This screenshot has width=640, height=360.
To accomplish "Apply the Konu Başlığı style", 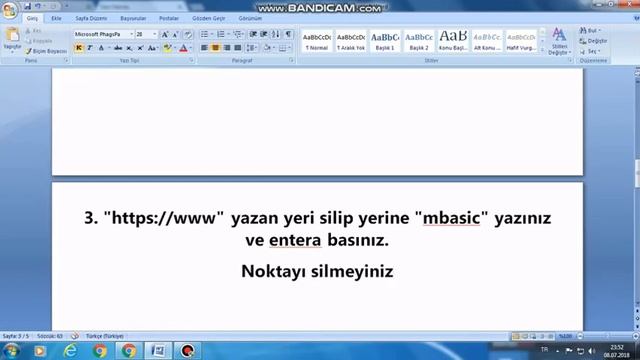I will click(453, 41).
